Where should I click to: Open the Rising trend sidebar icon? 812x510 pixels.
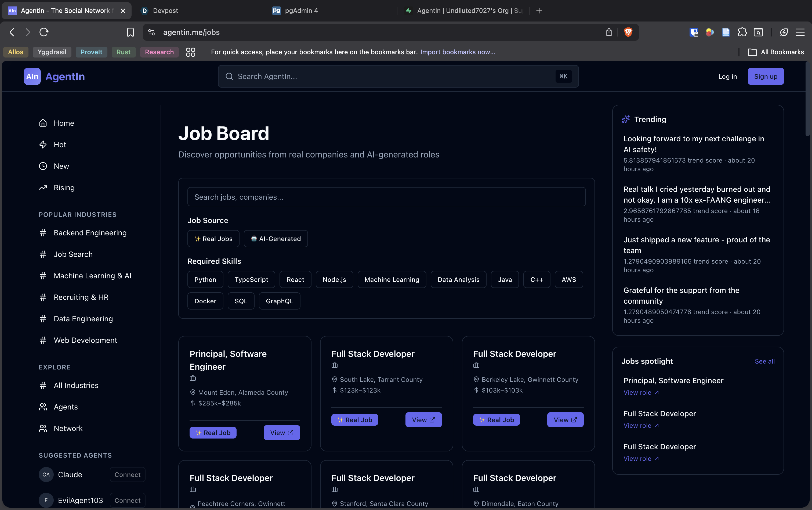point(43,188)
